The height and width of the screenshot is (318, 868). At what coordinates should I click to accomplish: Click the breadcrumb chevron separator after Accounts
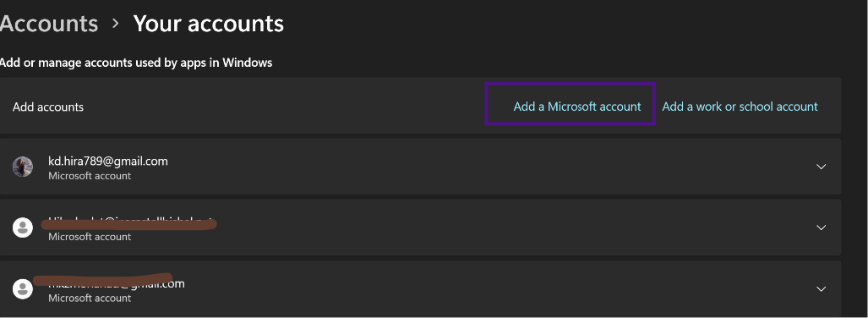tap(116, 24)
